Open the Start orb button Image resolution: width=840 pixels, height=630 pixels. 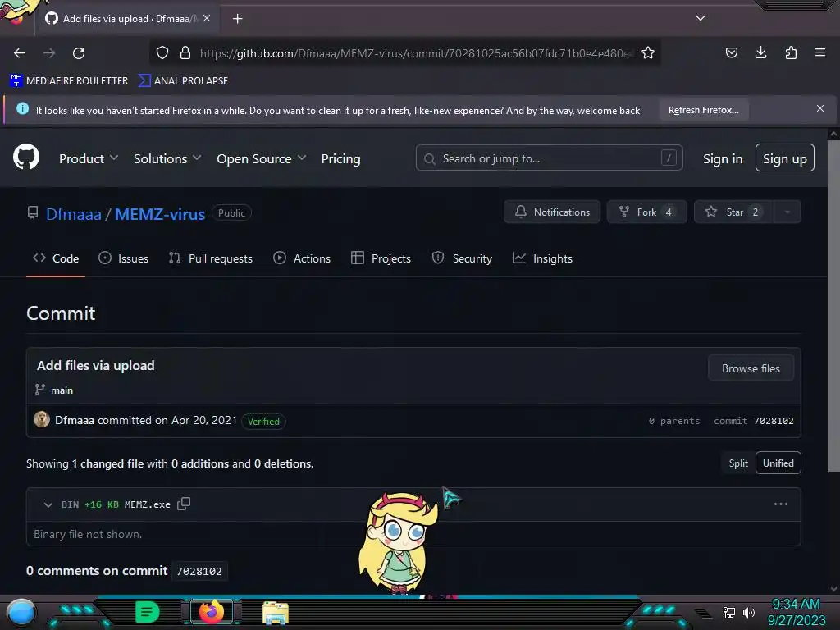tap(21, 612)
